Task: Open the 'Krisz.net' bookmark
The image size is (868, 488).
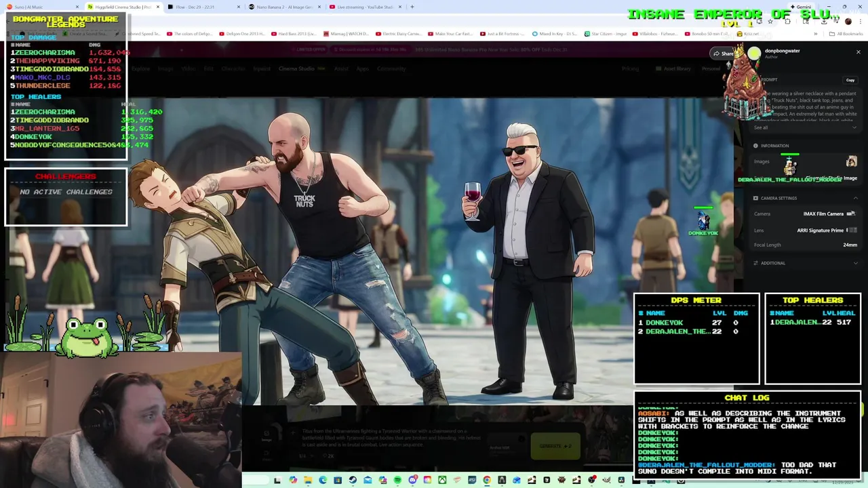Action: [x=749, y=34]
